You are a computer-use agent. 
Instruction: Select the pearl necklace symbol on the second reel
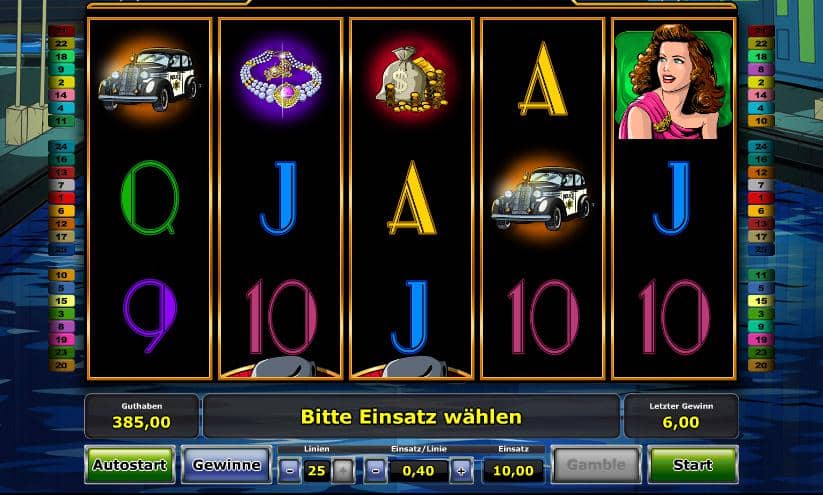281,79
